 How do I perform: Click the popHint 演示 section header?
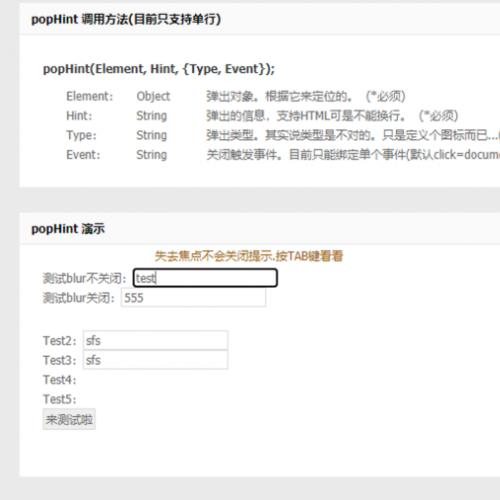(x=68, y=229)
